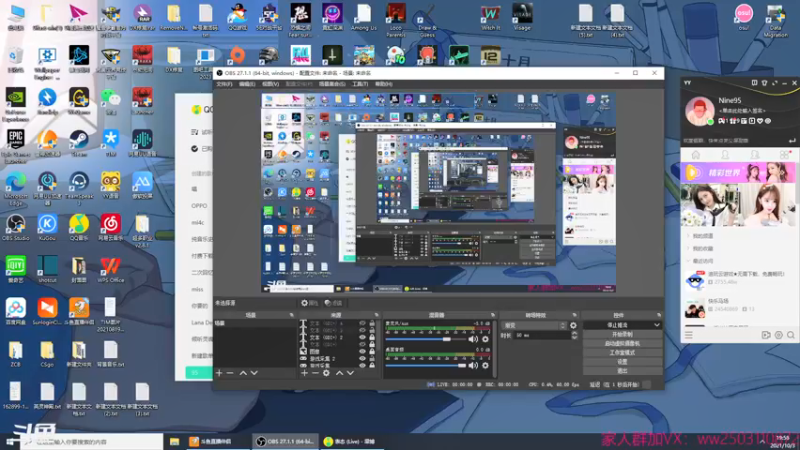This screenshot has width=800, height=450.
Task: Hide the 文本 (GDI+) 2 source
Action: click(362, 337)
